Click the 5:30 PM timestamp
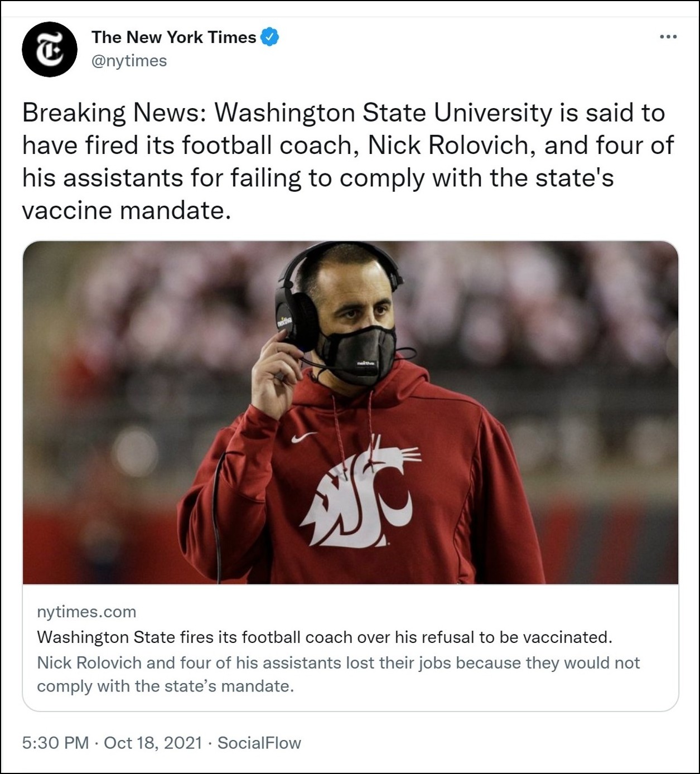Screen dimensions: 700x774 [55, 743]
